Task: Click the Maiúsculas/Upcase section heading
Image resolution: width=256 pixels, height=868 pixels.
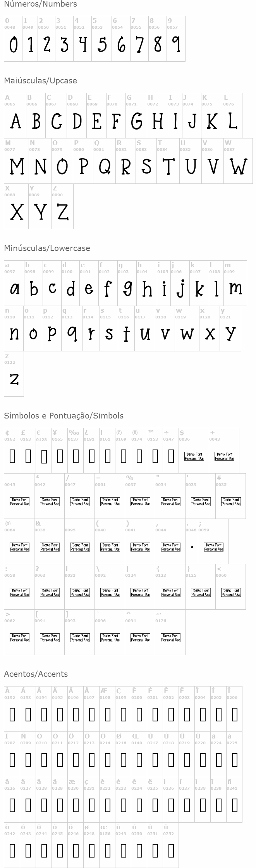Action: click(40, 81)
